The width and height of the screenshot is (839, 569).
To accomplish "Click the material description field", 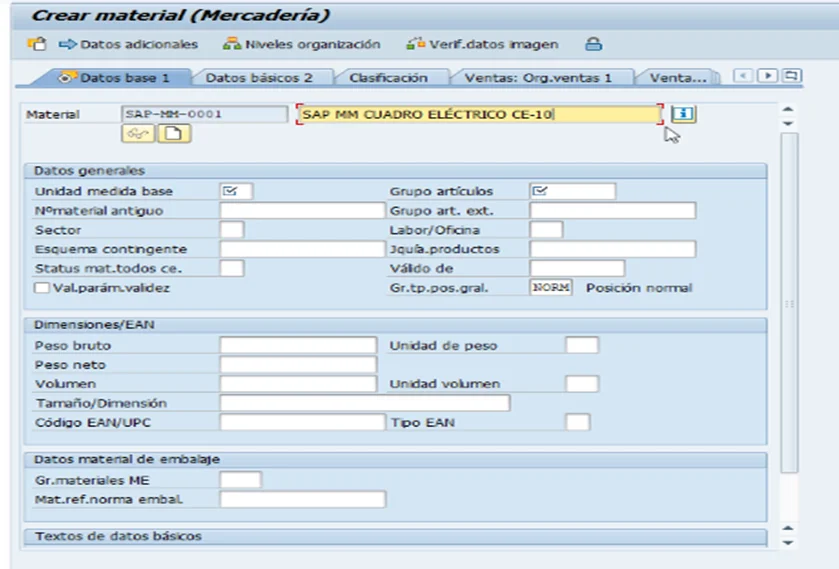I will tap(480, 114).
